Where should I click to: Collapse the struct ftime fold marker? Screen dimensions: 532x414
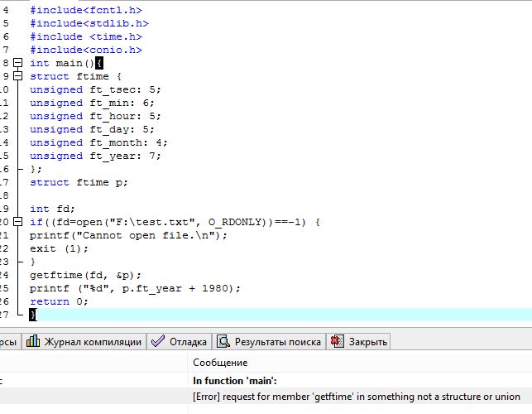pyautogui.click(x=17, y=76)
